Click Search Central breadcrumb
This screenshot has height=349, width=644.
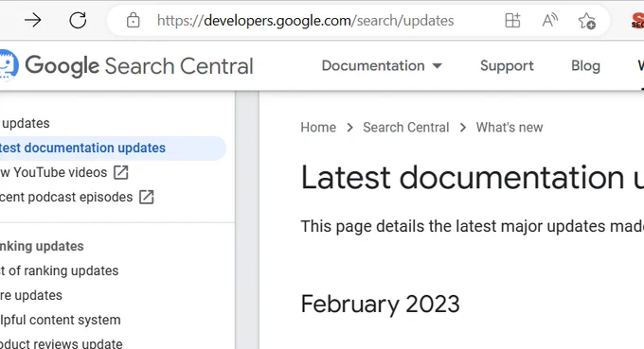click(x=405, y=127)
